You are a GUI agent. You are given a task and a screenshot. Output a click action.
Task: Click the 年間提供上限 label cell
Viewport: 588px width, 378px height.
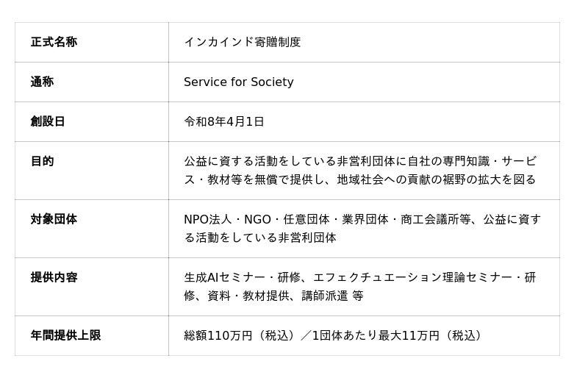coord(65,335)
